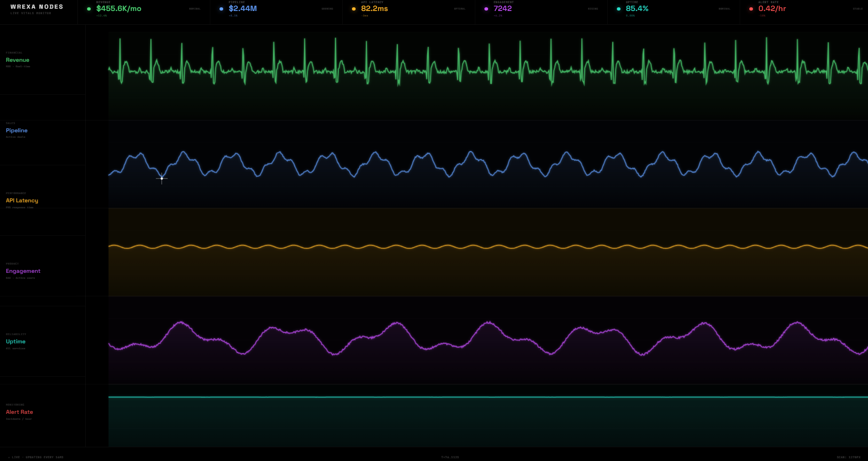Expand the RELIABILITY section in the sidebar
This screenshot has height=461, width=868.
click(x=16, y=334)
